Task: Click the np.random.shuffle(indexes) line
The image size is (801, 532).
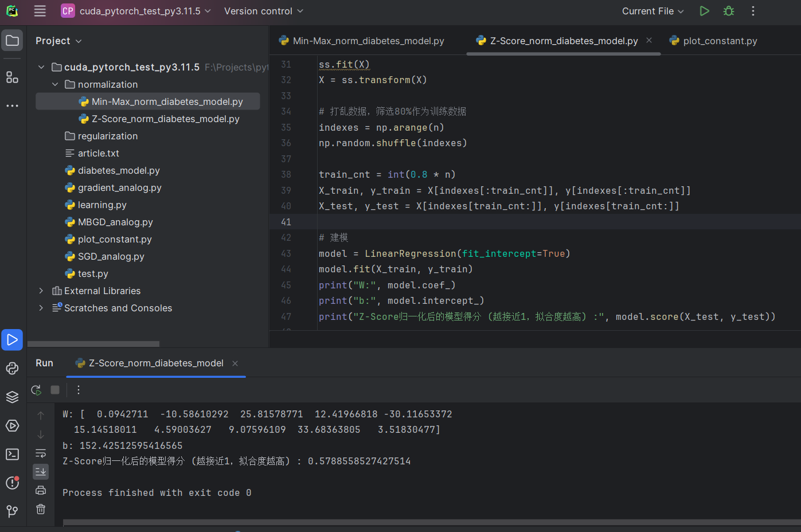Action: point(393,143)
